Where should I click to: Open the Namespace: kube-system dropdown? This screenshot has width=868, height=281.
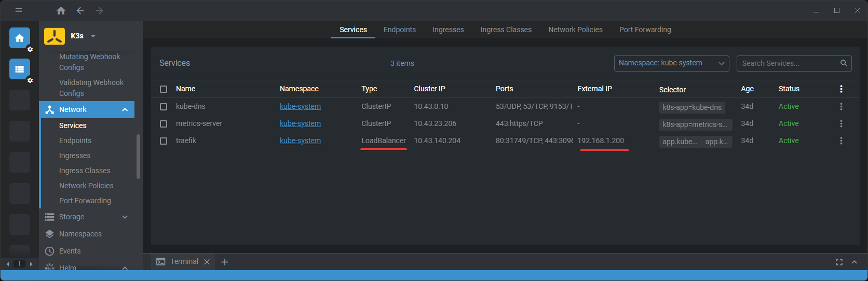[x=671, y=63]
